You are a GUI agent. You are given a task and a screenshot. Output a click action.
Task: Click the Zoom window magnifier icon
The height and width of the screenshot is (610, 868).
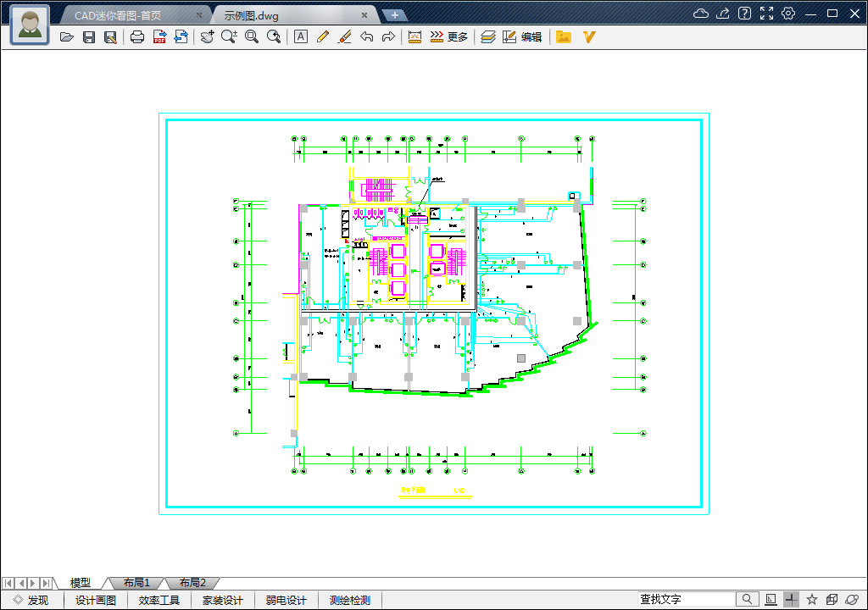[252, 37]
